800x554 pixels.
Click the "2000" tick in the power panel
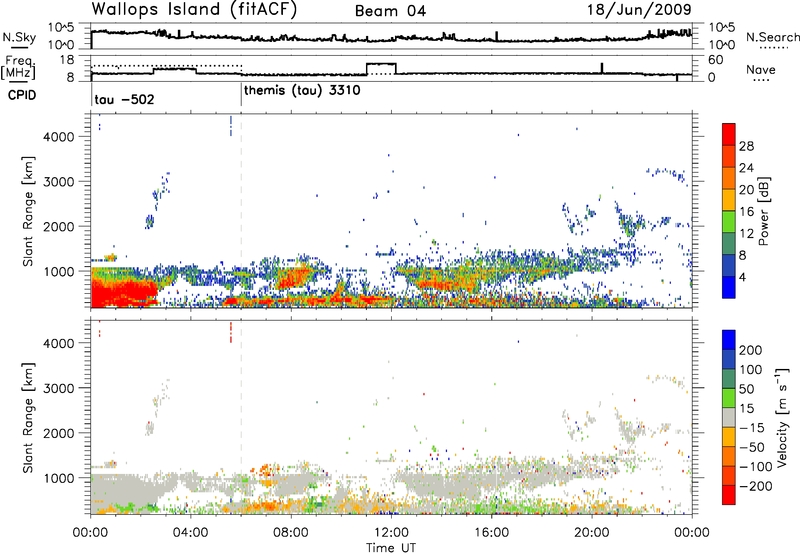click(59, 226)
